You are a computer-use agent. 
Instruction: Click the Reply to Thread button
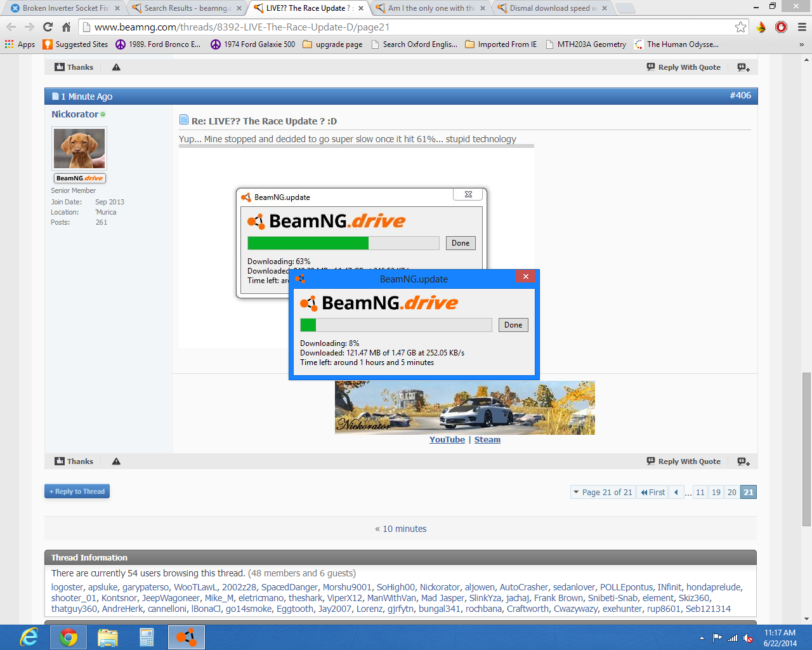77,491
